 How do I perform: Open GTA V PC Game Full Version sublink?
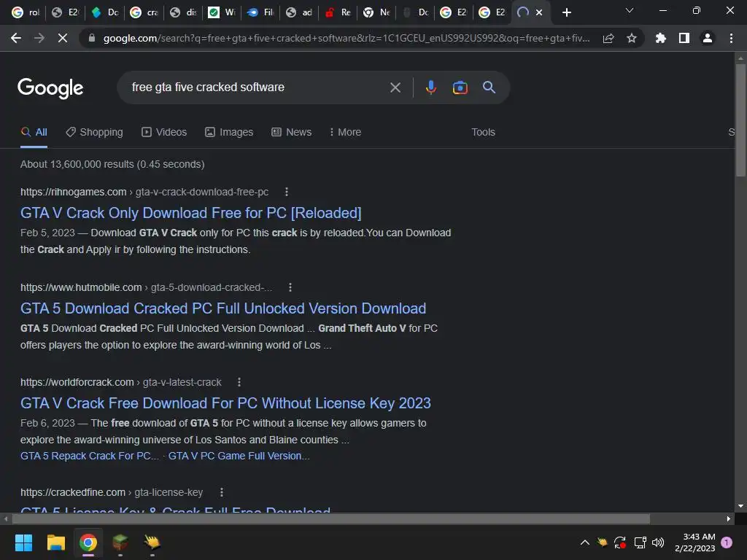[239, 456]
